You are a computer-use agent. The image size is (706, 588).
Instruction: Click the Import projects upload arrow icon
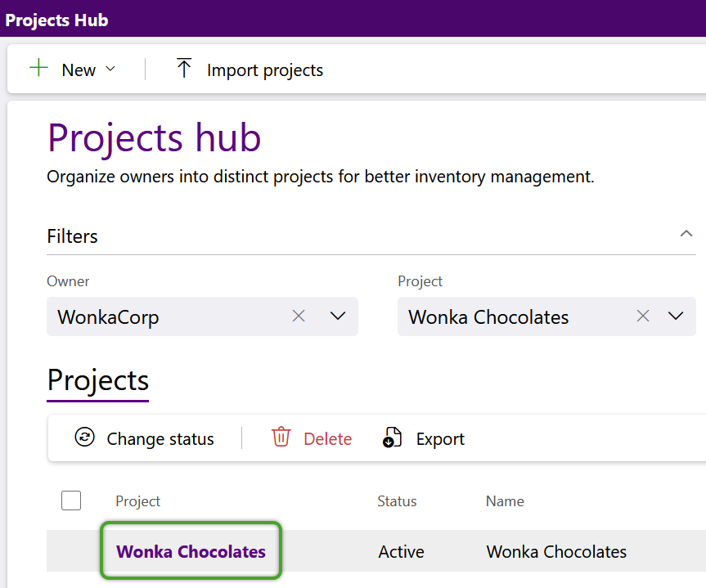184,68
